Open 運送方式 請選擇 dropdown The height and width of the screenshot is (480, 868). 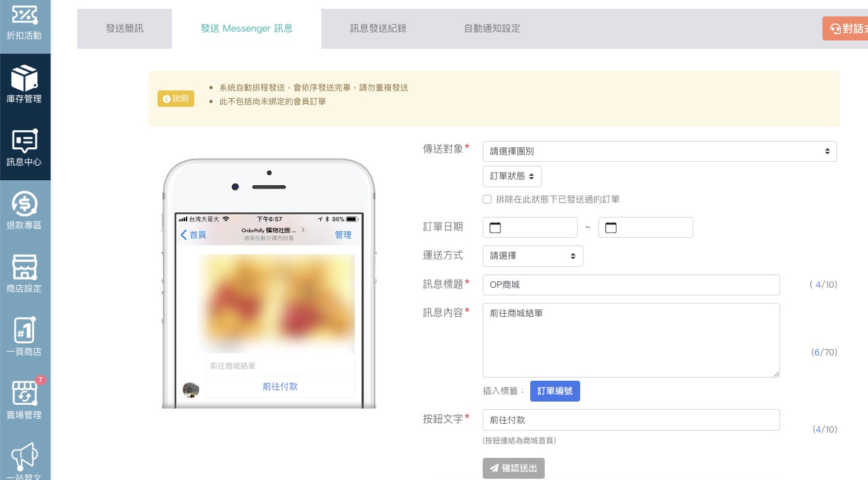click(533, 256)
